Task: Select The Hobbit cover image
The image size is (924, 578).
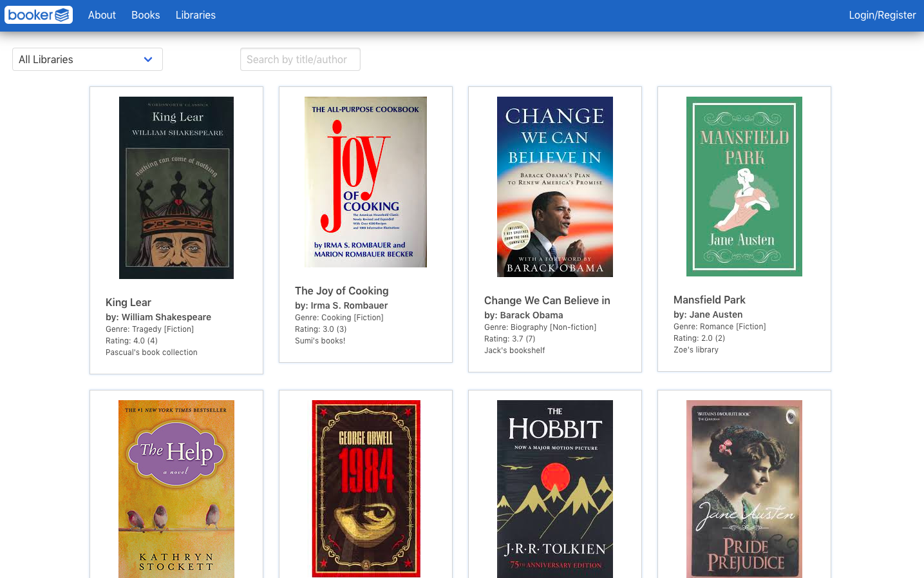Action: pos(555,488)
